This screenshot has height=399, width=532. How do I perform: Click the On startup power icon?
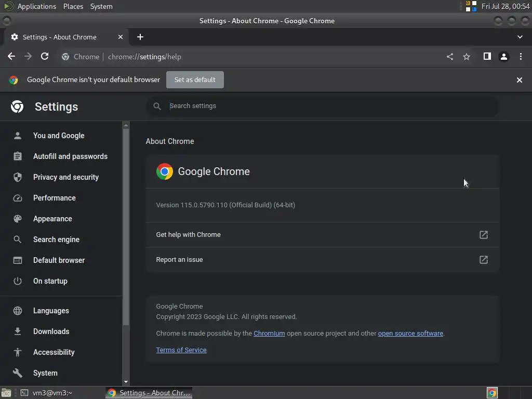(18, 281)
